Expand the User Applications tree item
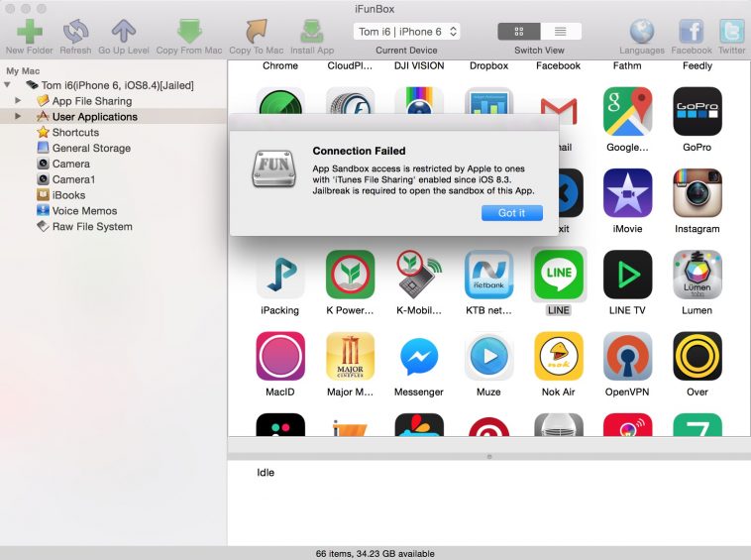The width and height of the screenshot is (751, 560). coord(18,117)
